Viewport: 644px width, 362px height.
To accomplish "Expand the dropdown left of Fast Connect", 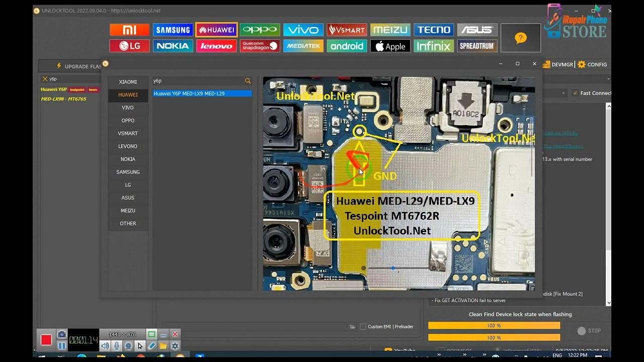I will (563, 93).
